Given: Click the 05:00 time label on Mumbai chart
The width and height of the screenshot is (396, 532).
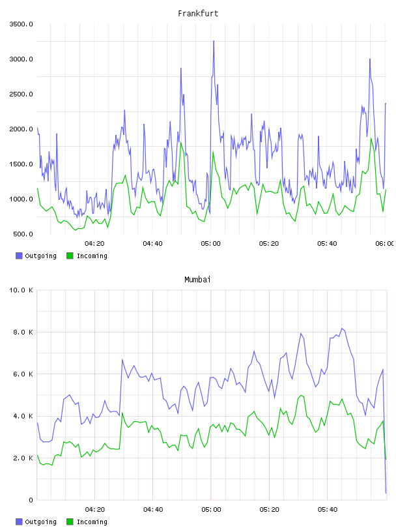Looking at the screenshot, I should coord(211,510).
